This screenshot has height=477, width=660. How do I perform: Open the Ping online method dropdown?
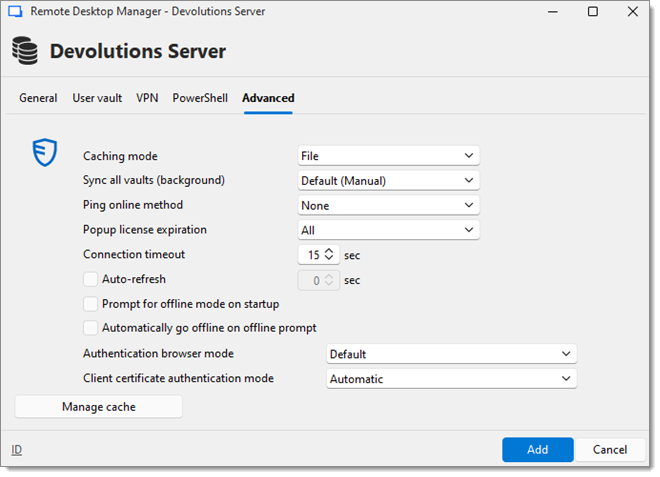[x=389, y=205]
